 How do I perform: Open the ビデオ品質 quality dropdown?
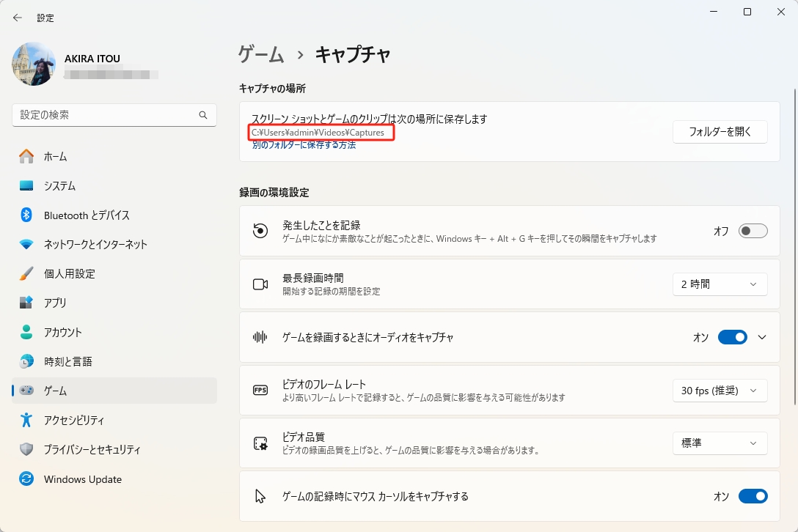coord(720,443)
